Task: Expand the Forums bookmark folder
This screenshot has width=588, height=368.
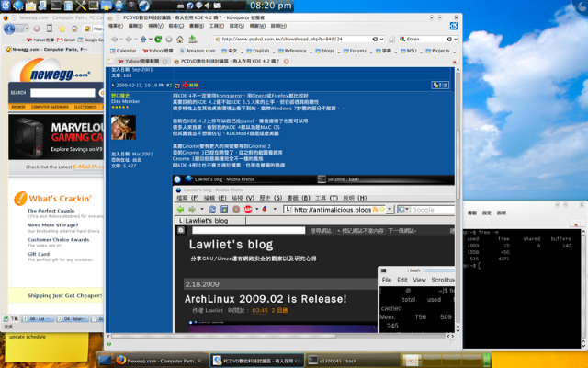Action: 357,52
